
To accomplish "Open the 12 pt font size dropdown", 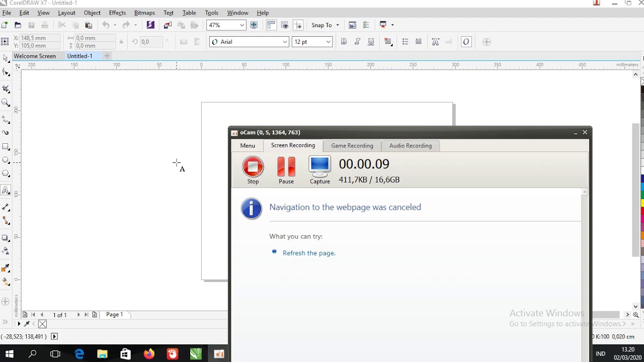I will (x=329, y=42).
